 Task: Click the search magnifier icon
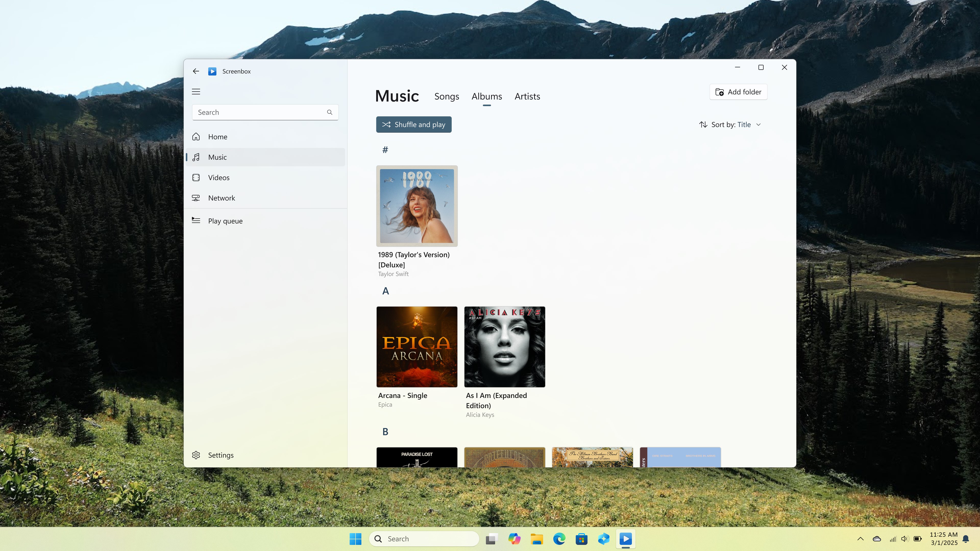329,112
